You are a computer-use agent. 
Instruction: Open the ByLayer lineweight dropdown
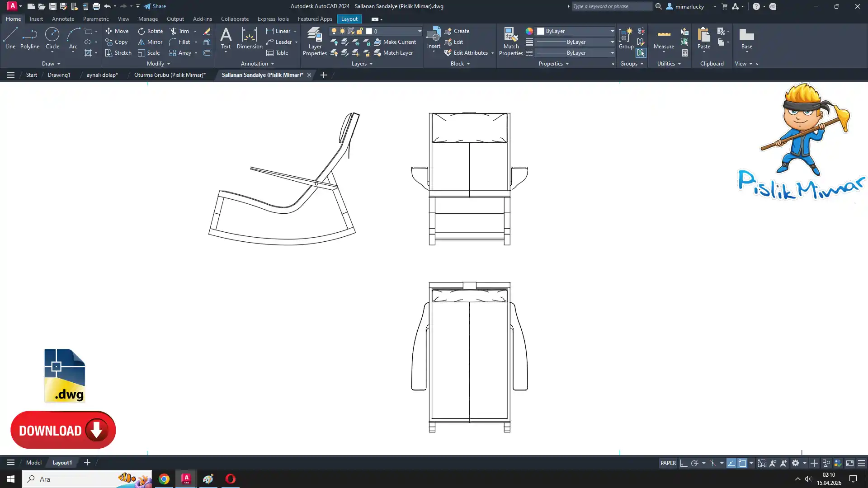(x=612, y=42)
